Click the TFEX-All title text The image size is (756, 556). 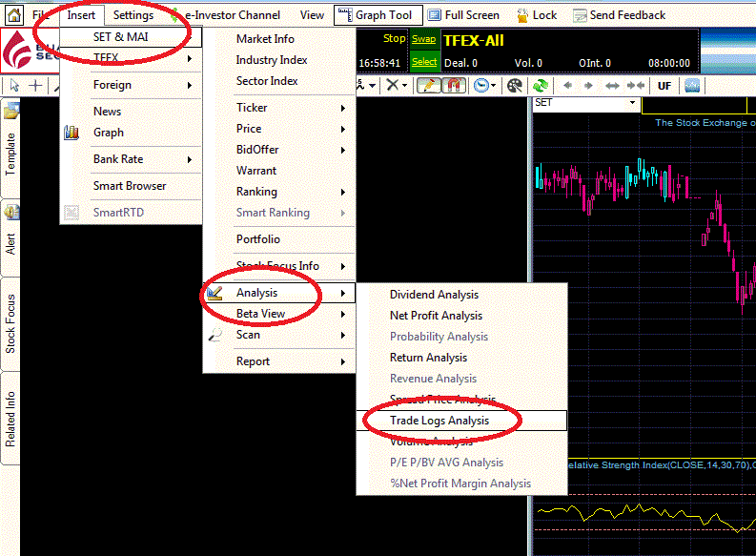474,40
